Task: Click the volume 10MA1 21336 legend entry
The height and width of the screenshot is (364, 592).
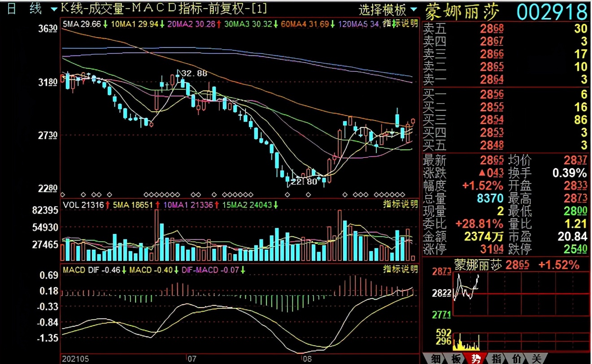Action: 191,205
